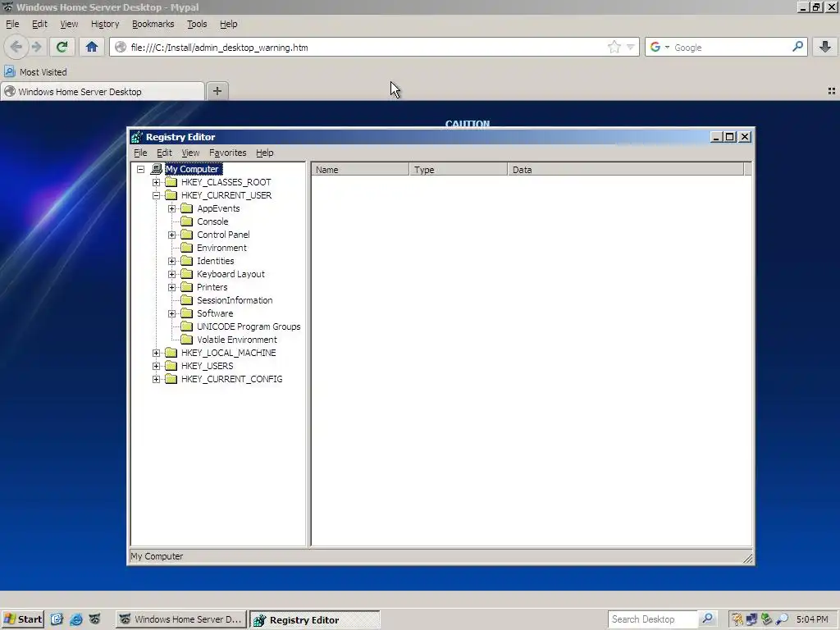Click the Console key folder icon
Image resolution: width=840 pixels, height=630 pixels.
pos(187,221)
